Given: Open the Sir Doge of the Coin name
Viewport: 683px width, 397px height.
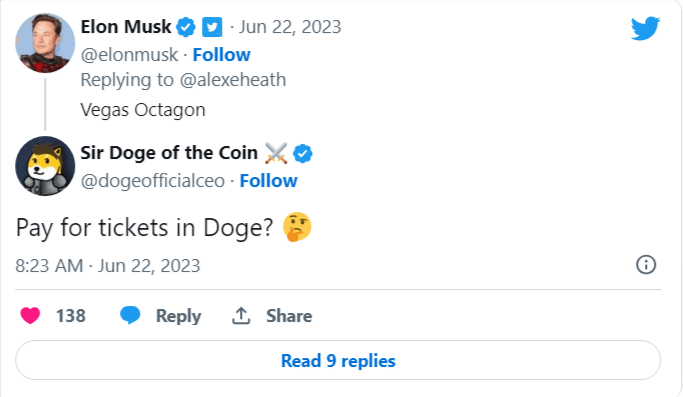Looking at the screenshot, I should pyautogui.click(x=169, y=153).
